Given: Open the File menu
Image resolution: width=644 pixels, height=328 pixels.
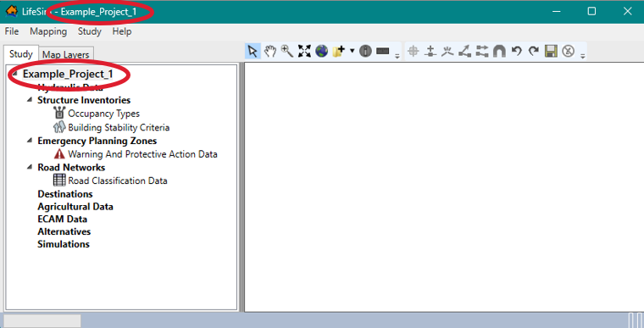Looking at the screenshot, I should tap(12, 31).
